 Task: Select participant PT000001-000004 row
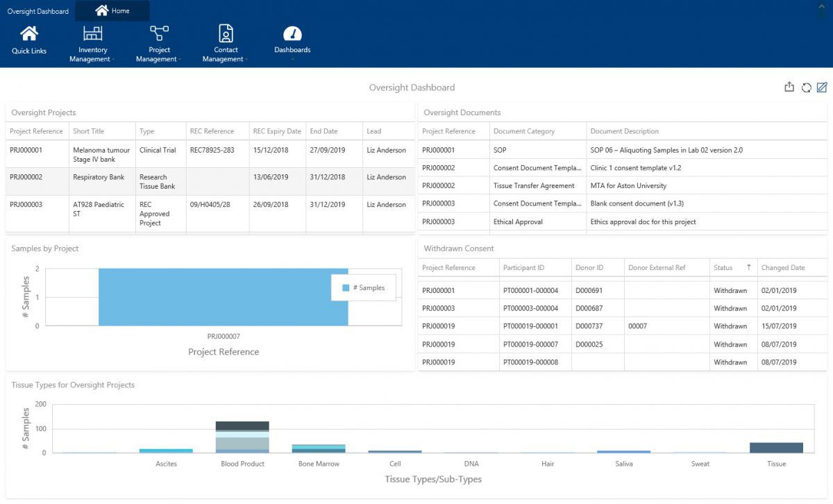(623, 290)
